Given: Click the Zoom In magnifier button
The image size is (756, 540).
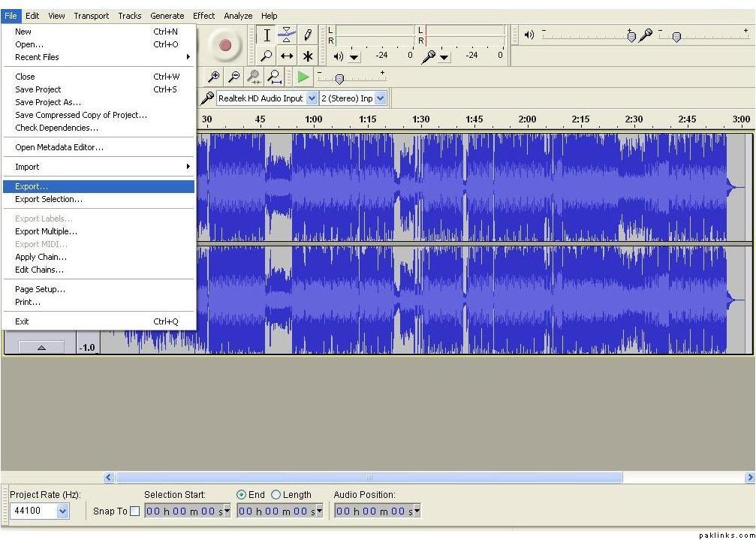Looking at the screenshot, I should [214, 77].
